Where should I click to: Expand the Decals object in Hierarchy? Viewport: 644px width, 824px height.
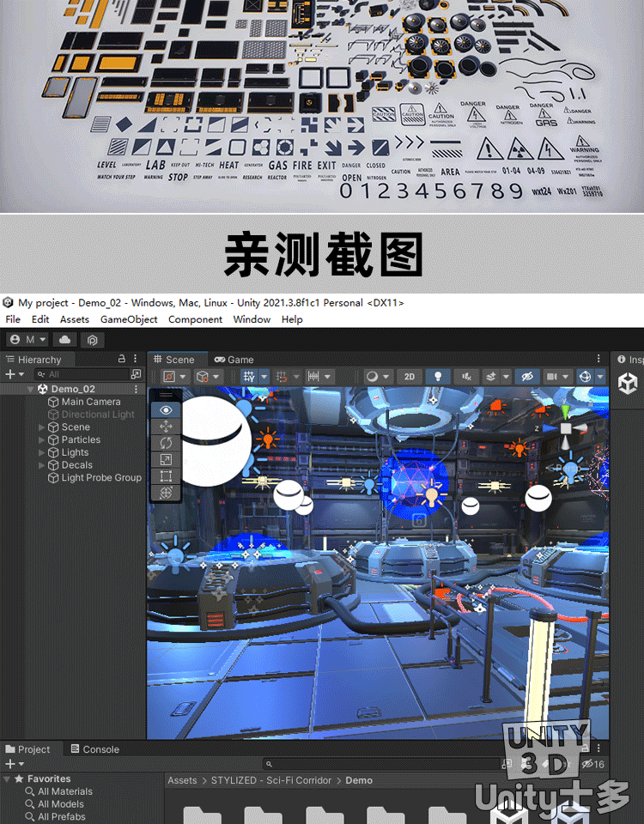click(41, 465)
